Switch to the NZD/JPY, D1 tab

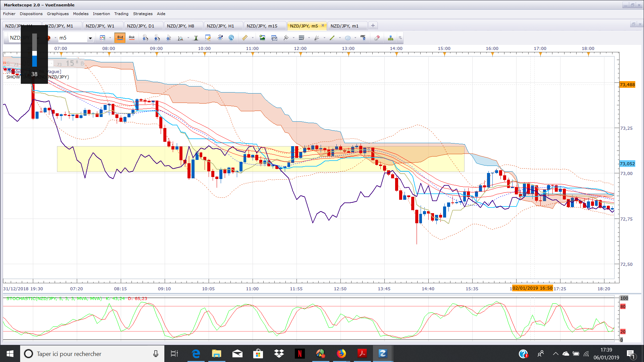[x=143, y=26]
